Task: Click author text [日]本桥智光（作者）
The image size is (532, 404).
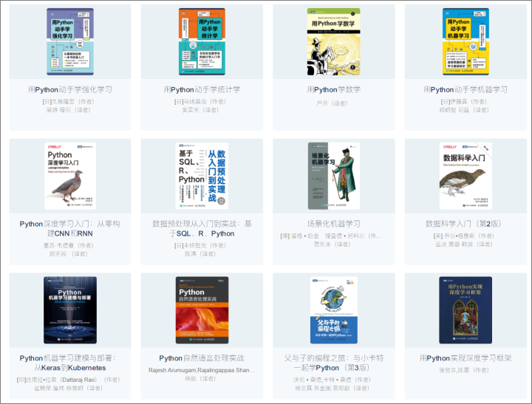Action: [200, 245]
